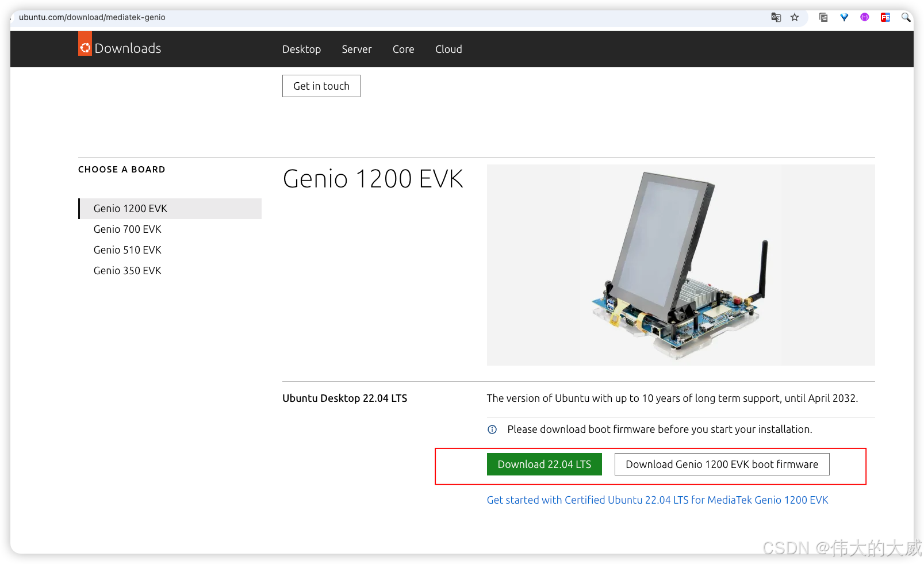Click the Download 22.04 LTS button

click(x=545, y=465)
